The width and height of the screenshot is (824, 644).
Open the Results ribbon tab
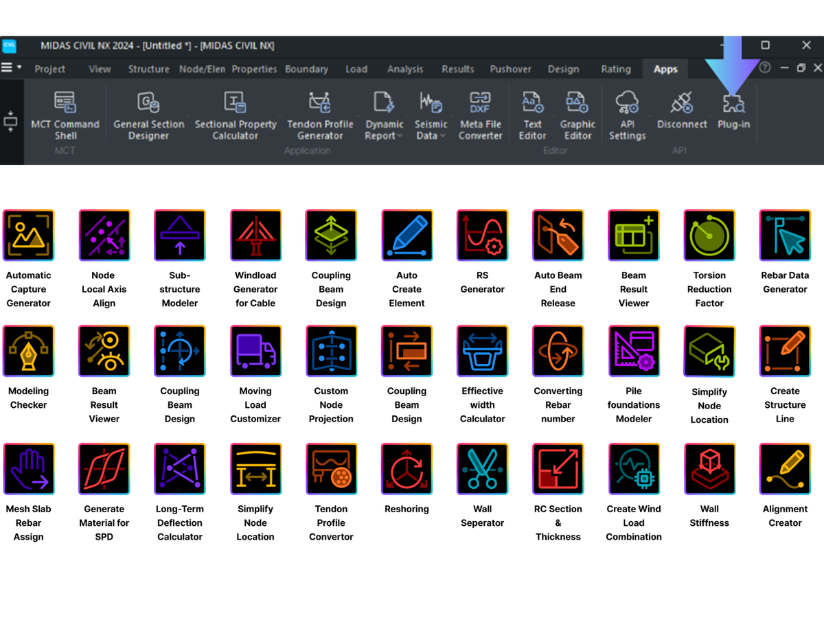pyautogui.click(x=458, y=69)
